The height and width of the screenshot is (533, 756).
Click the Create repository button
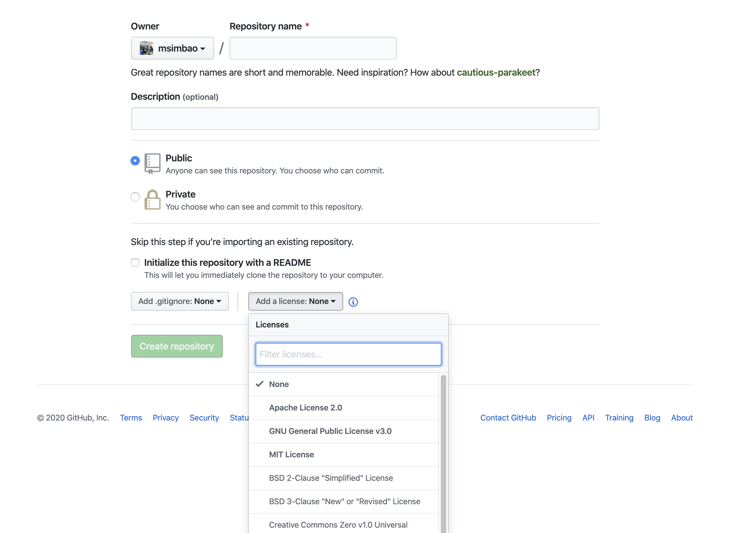tap(176, 346)
